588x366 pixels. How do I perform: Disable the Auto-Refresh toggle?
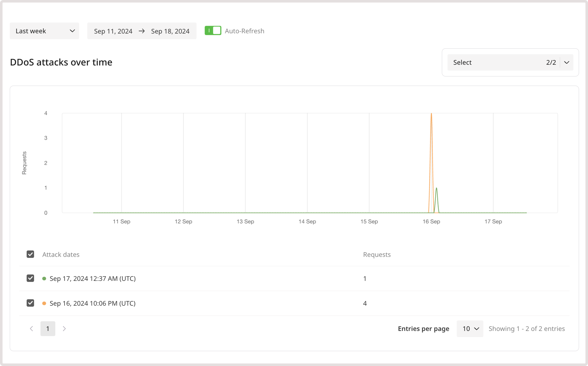pyautogui.click(x=213, y=30)
